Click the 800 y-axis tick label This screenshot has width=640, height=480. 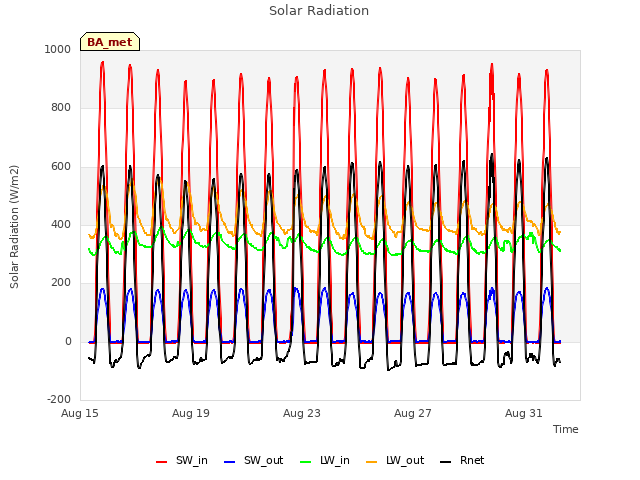61,108
